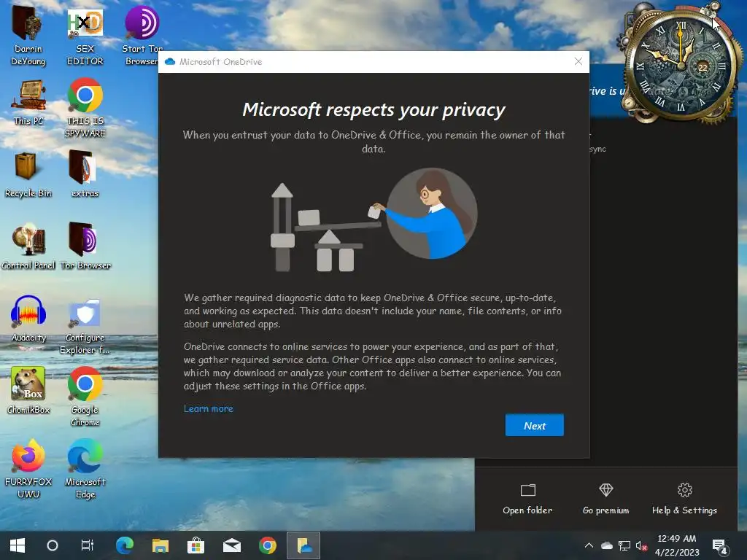Open the notification center icon
The width and height of the screenshot is (747, 560).
click(x=719, y=546)
